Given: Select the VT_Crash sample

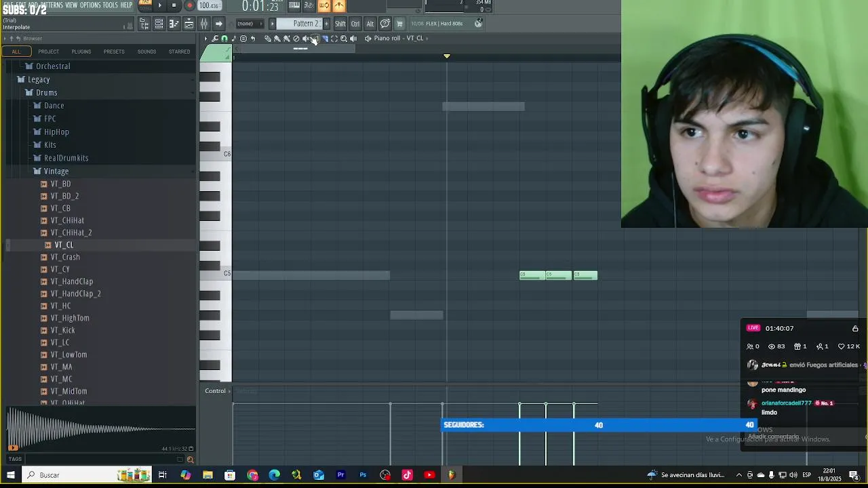Looking at the screenshot, I should tap(65, 258).
